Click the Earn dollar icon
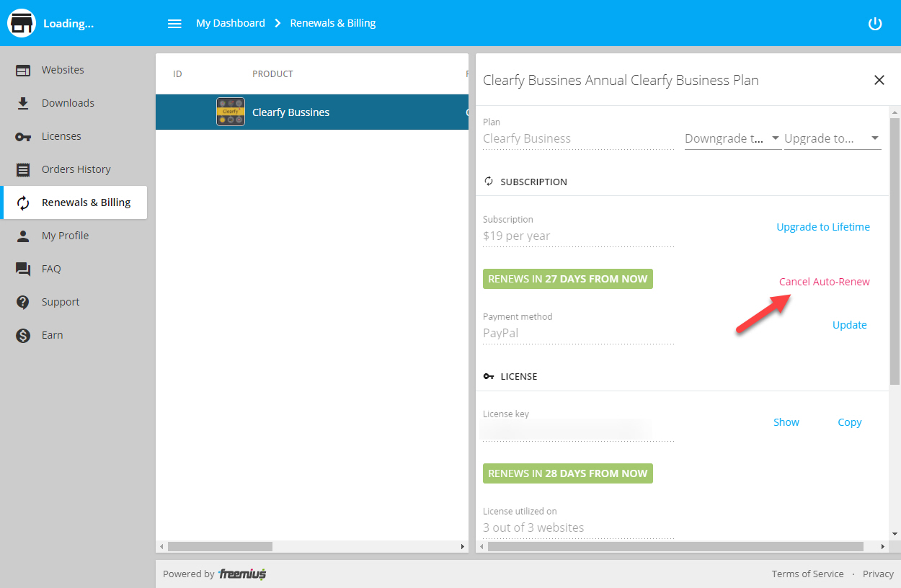 pos(23,335)
